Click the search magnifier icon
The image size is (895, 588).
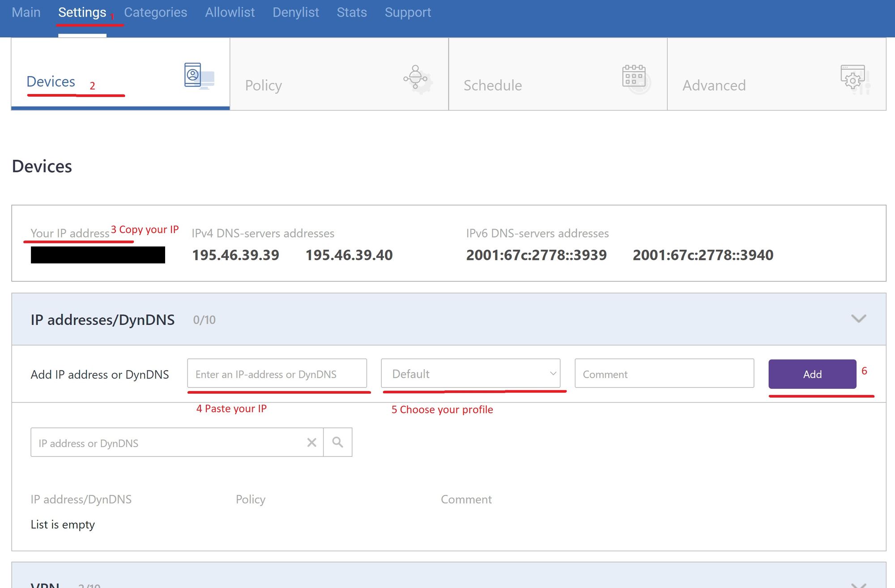(x=337, y=442)
